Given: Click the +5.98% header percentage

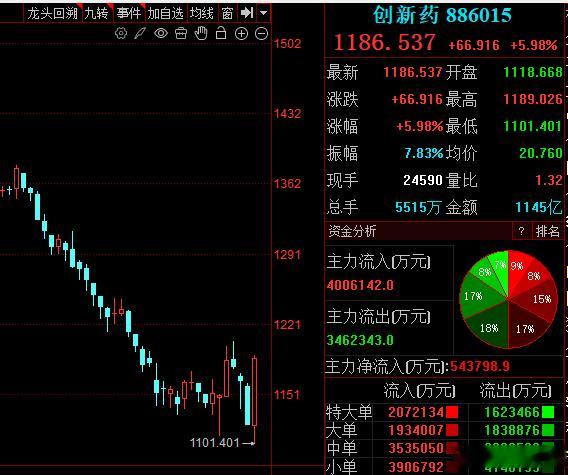Looking at the screenshot, I should coord(534,45).
